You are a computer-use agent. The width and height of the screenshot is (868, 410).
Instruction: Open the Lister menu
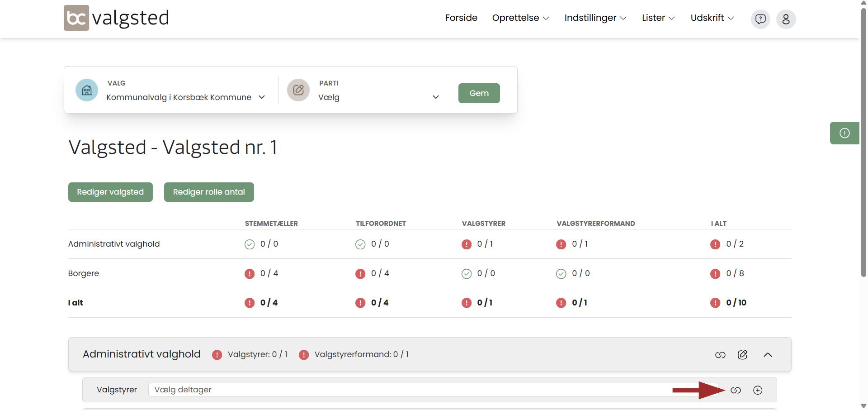point(658,18)
